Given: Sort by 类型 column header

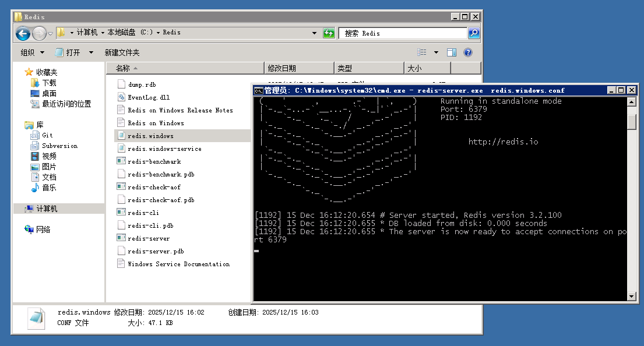Looking at the screenshot, I should 369,68.
